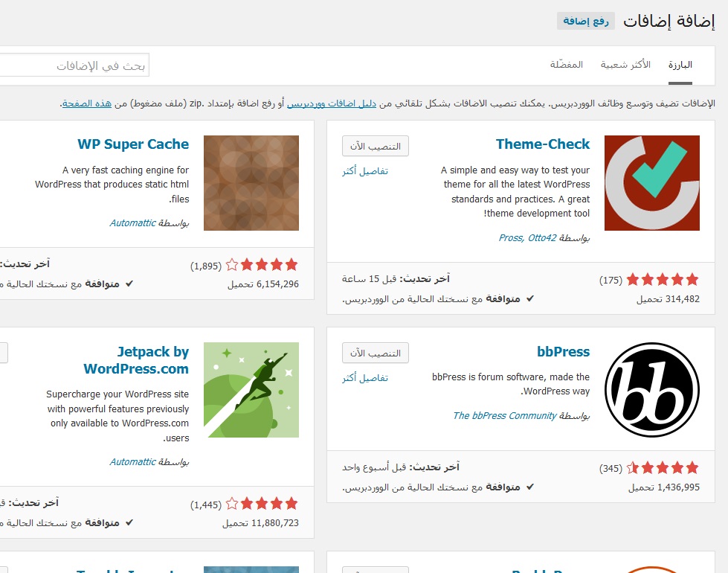Viewport: 728px width, 573px height.
Task: Open the Theme-Check plugin title link
Action: pyautogui.click(x=543, y=144)
